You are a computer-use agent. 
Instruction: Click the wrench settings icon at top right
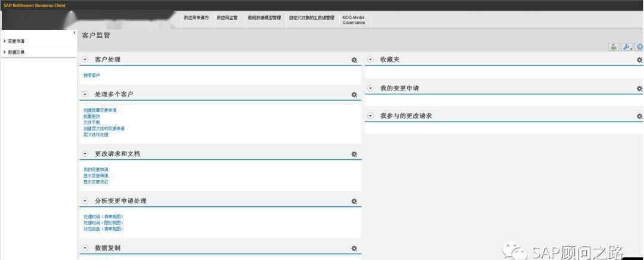pos(627,47)
